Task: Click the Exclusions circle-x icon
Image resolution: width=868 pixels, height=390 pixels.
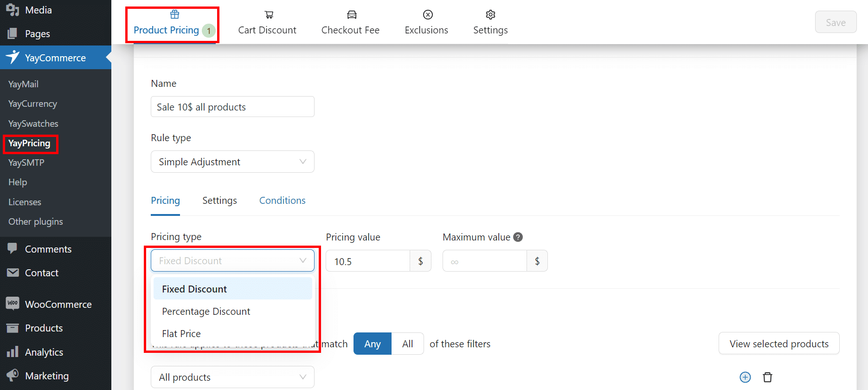Action: click(428, 15)
